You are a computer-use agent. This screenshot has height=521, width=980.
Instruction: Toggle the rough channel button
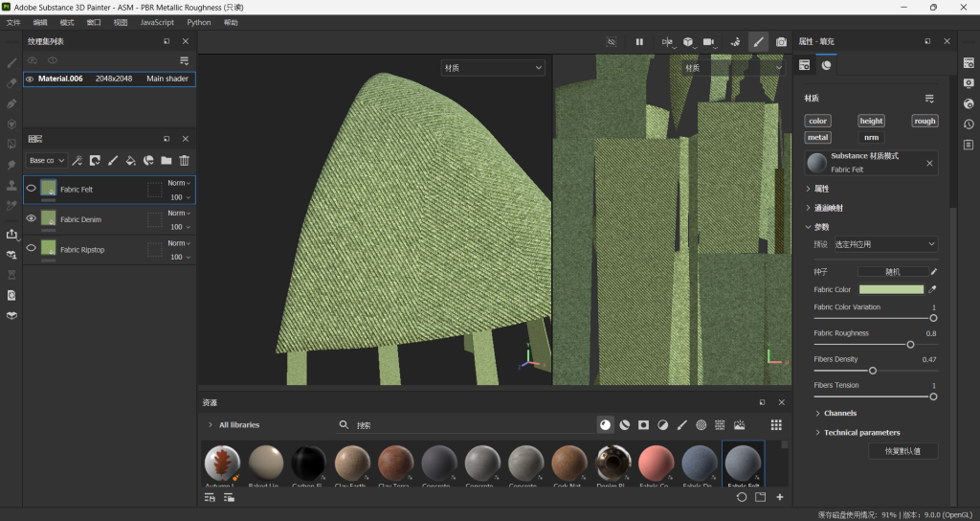pos(924,122)
